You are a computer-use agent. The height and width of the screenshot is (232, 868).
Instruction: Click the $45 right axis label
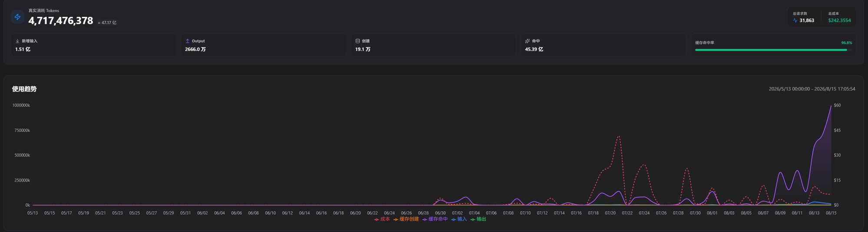(837, 131)
